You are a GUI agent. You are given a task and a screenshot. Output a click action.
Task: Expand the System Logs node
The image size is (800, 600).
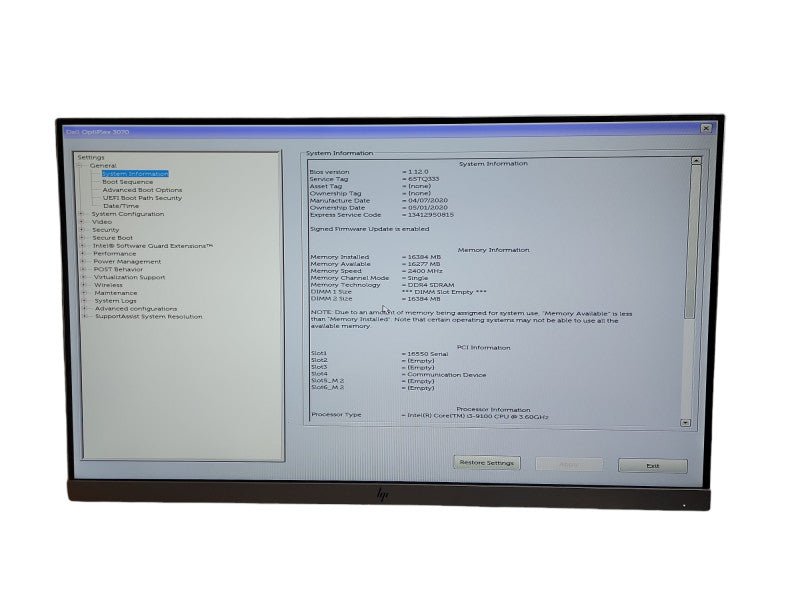tap(84, 301)
